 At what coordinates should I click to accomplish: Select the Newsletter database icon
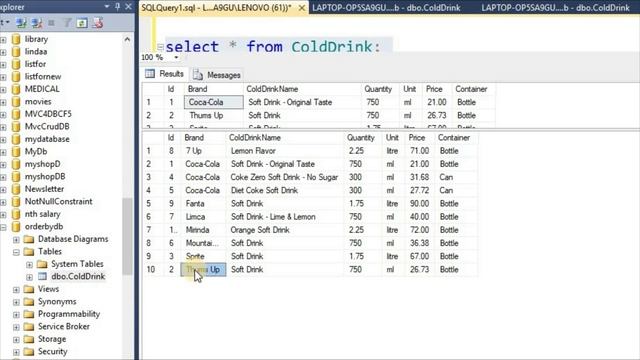[16, 189]
